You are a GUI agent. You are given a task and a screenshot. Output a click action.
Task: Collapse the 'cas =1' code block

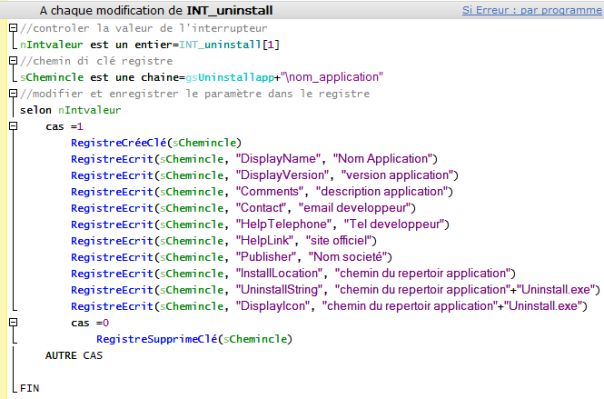(x=13, y=126)
